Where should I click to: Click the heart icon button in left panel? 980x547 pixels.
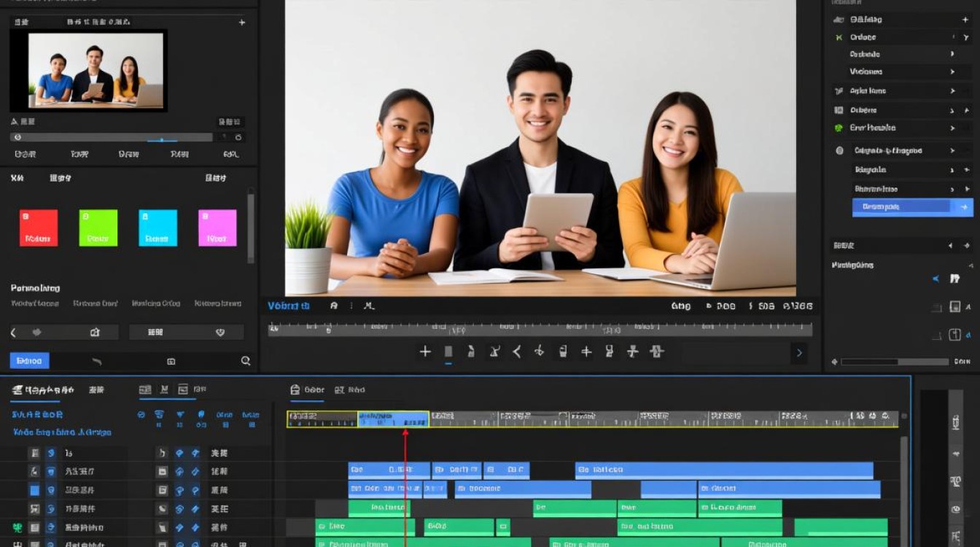click(x=220, y=332)
